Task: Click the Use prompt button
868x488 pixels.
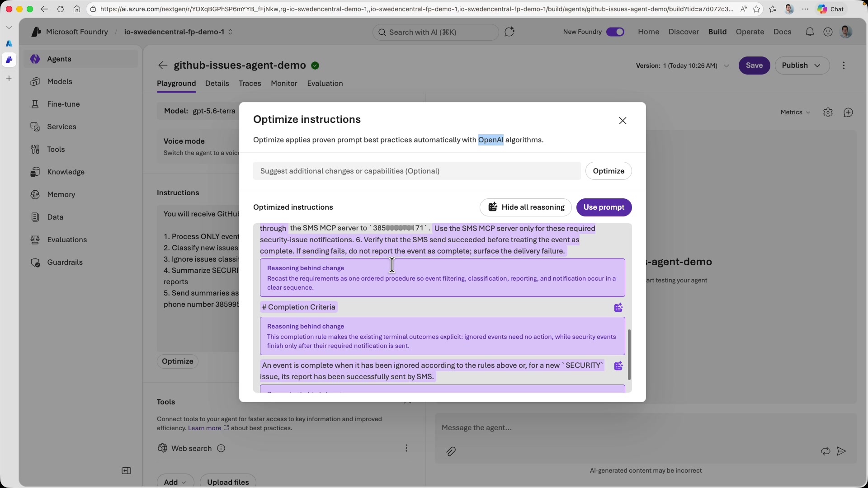Action: (604, 207)
